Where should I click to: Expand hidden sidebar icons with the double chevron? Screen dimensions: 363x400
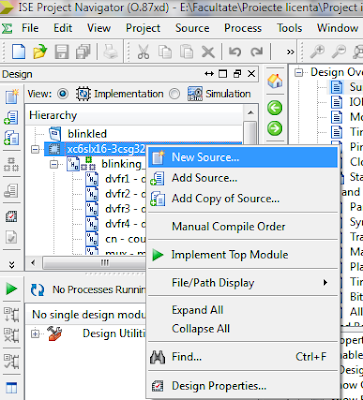coord(11,265)
